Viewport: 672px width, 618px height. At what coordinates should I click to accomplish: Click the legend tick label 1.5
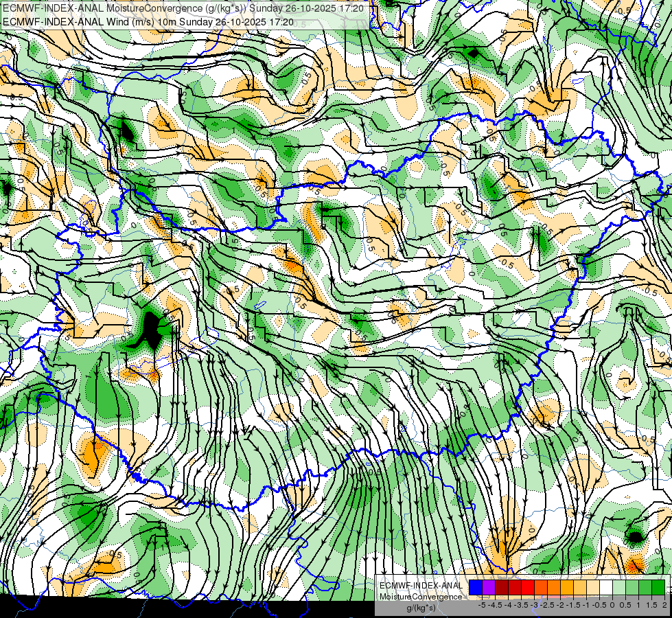point(652,605)
